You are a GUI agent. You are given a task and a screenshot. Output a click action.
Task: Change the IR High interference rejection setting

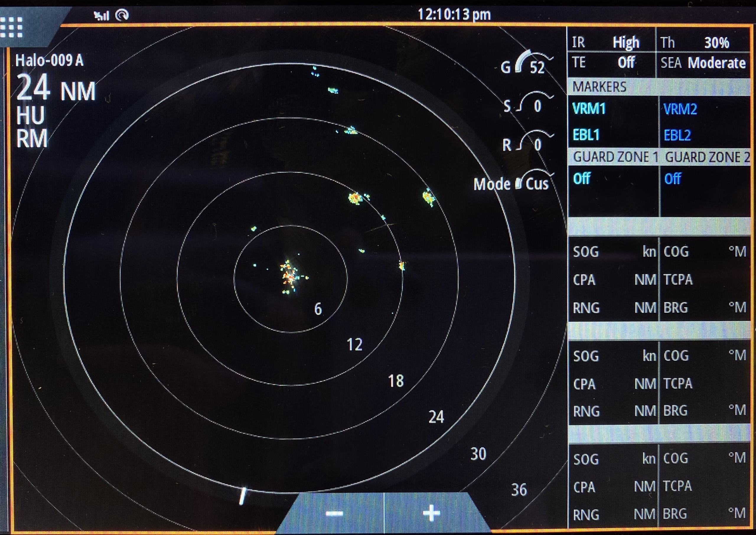(x=611, y=42)
